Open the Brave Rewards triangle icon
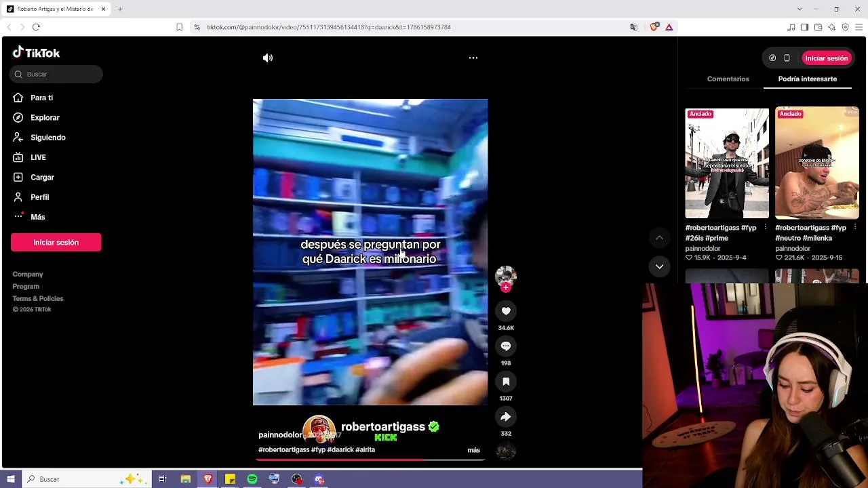The image size is (868, 488). click(x=669, y=27)
